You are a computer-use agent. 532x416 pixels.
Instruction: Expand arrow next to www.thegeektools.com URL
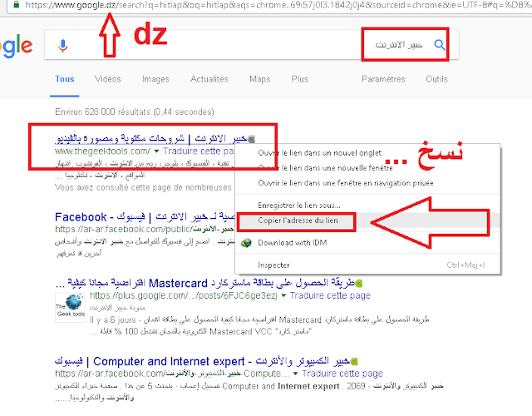pyautogui.click(x=156, y=151)
